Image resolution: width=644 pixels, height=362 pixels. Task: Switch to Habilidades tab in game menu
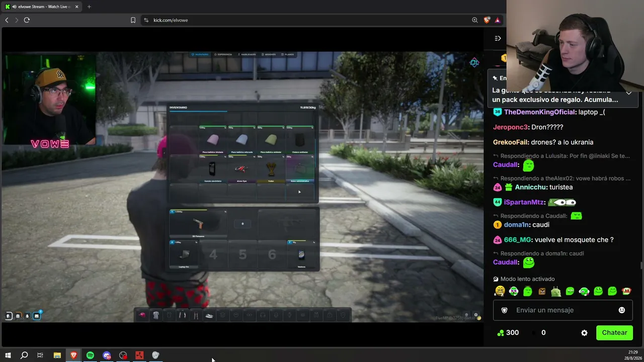point(247,54)
